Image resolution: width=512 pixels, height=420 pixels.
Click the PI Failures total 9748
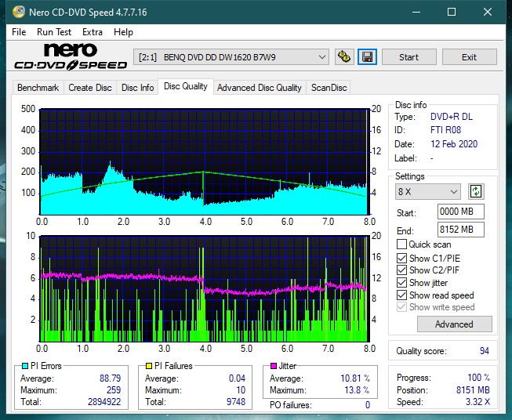(236, 402)
